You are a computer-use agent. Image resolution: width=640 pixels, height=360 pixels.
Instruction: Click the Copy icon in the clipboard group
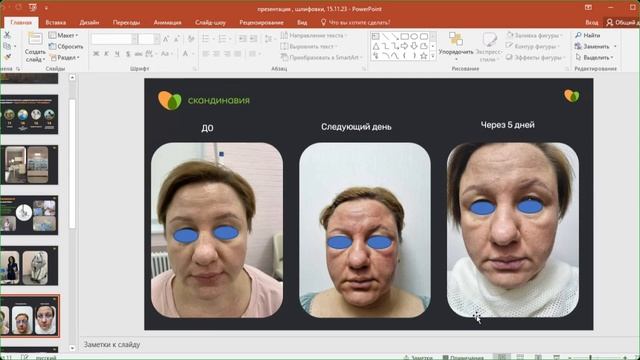click(x=7, y=46)
